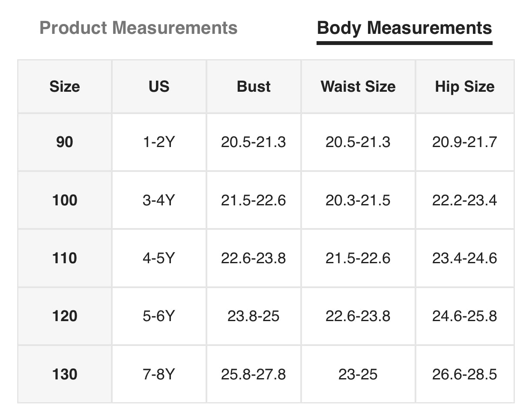Select the size 120 row label

pyautogui.click(x=65, y=316)
